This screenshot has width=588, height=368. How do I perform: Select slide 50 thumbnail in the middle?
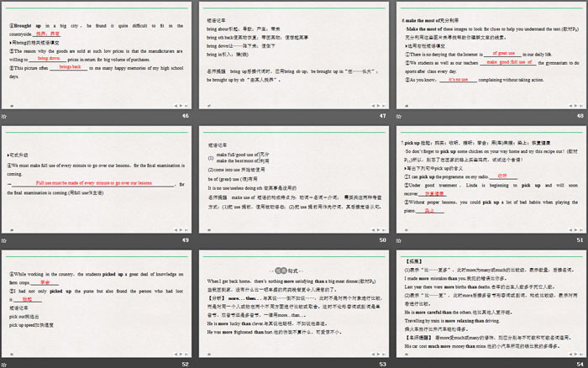293,178
